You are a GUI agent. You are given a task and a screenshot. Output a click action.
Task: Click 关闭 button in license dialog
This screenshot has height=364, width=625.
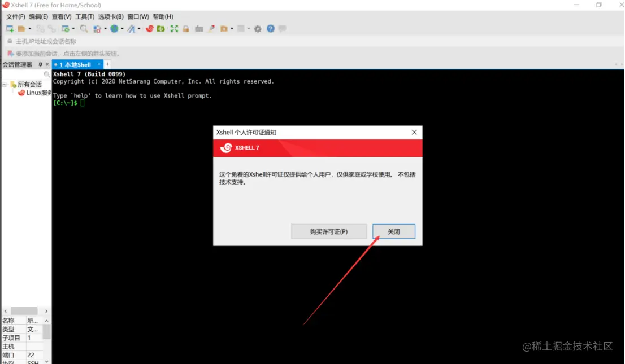click(x=394, y=232)
